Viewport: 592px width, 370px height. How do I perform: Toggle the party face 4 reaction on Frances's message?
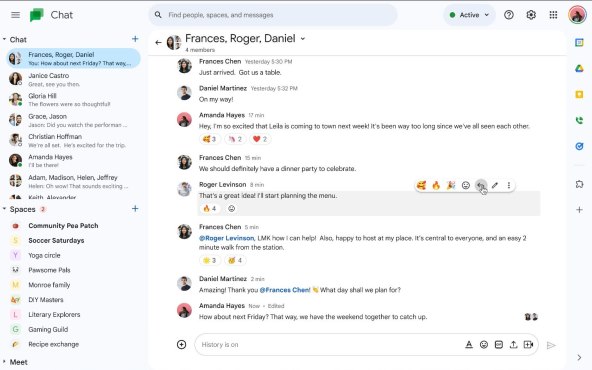tap(235, 260)
